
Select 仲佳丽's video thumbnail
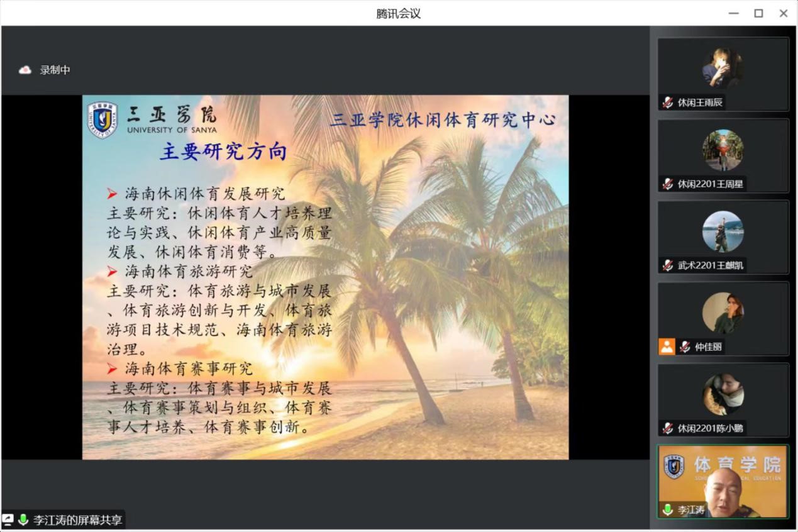723,314
